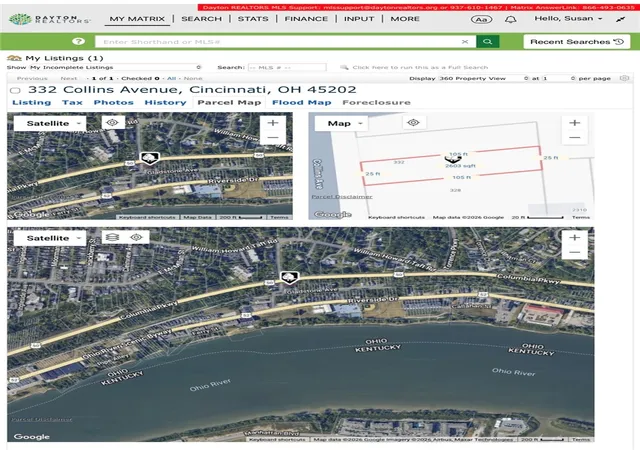The width and height of the screenshot is (640, 450).
Task: Zoom in on the parcel Map view
Action: pos(575,123)
